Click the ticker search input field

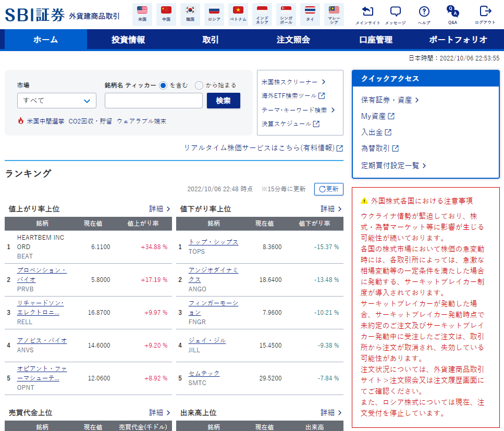click(153, 100)
